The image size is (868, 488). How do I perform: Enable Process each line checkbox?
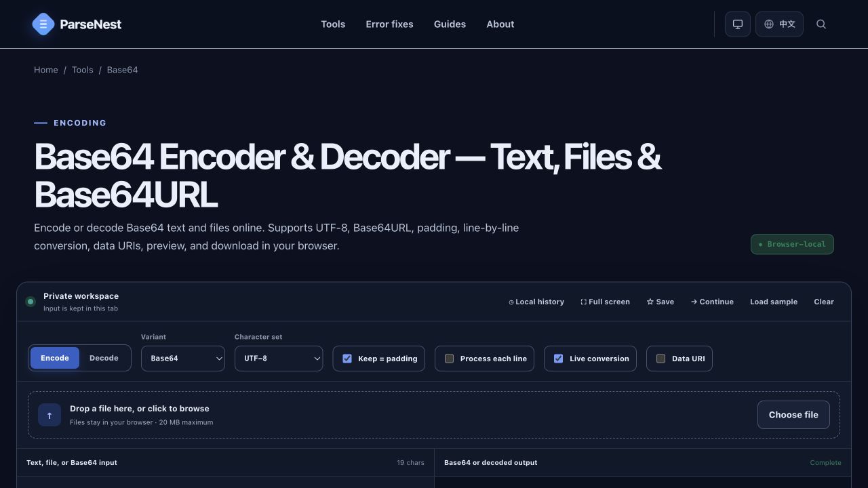coord(449,359)
